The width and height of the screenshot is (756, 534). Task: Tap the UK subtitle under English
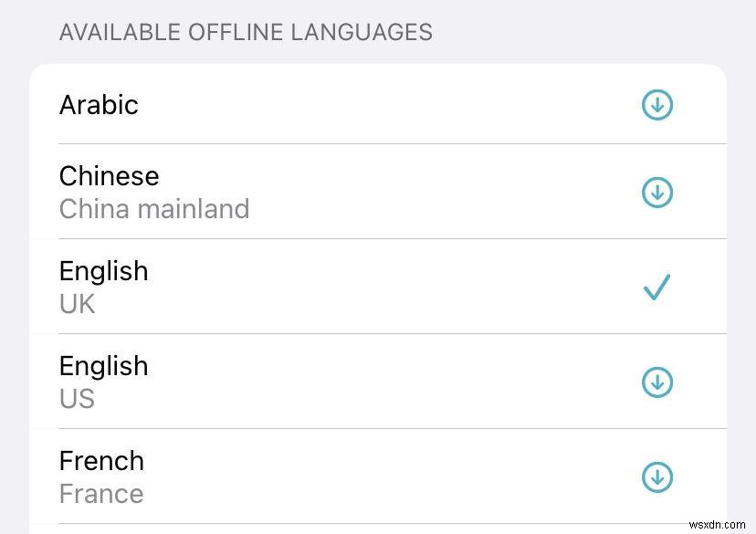77,304
